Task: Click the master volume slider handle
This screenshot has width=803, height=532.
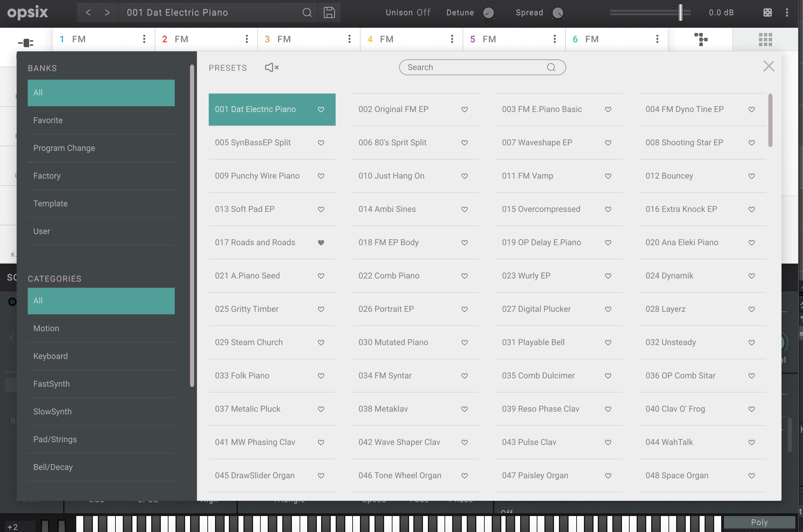Action: click(x=680, y=13)
